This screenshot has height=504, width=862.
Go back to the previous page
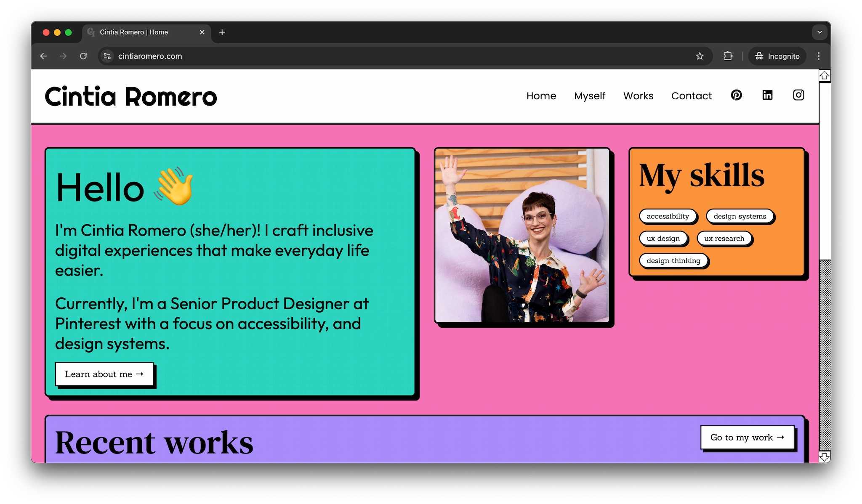tap(43, 56)
